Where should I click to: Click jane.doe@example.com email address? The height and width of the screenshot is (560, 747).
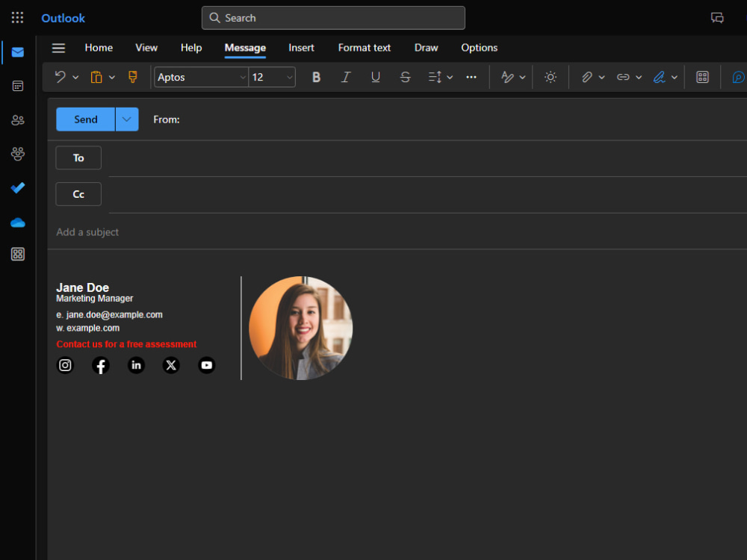click(x=114, y=315)
